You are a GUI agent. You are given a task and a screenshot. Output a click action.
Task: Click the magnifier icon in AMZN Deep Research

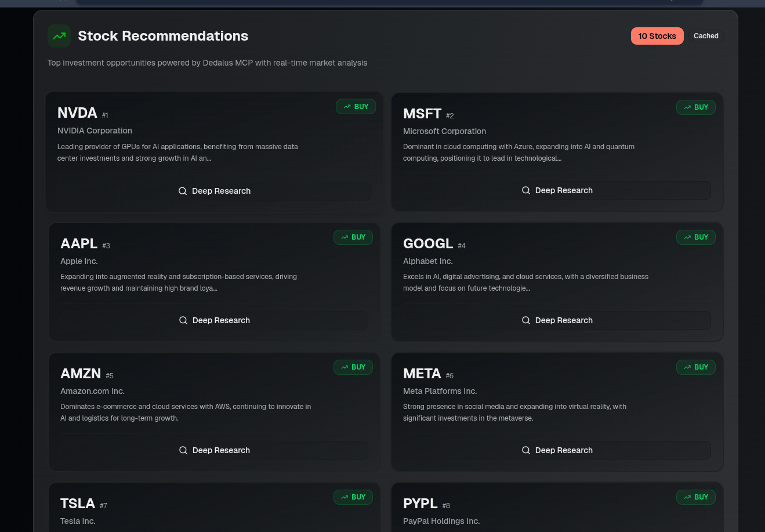[x=183, y=450]
